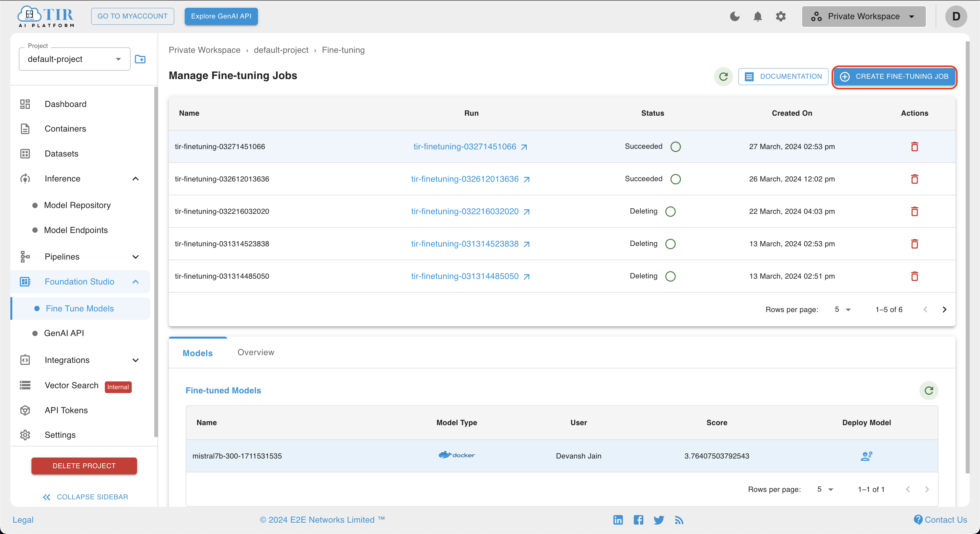
Task: Open DOCUMENTATION button
Action: pyautogui.click(x=783, y=76)
